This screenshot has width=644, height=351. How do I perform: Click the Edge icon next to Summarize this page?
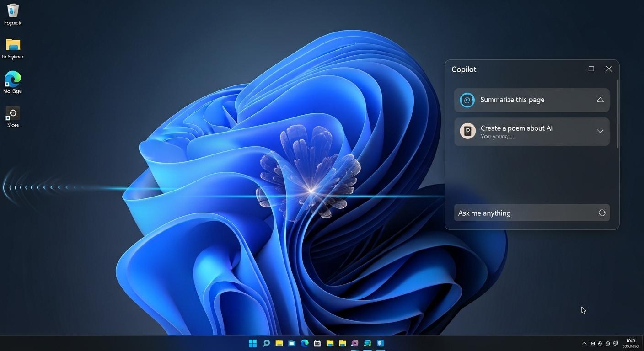[x=467, y=100]
